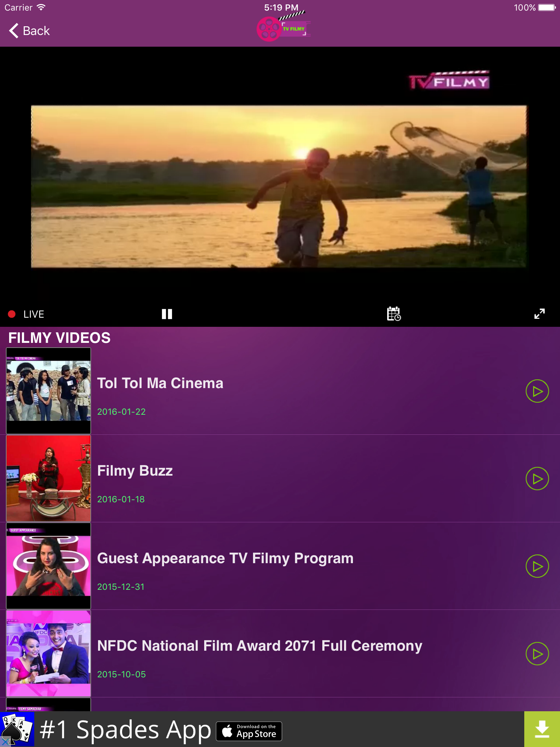Viewport: 560px width, 747px height.
Task: Open Tol Tol Ma Cinema thumbnail
Action: (x=48, y=391)
